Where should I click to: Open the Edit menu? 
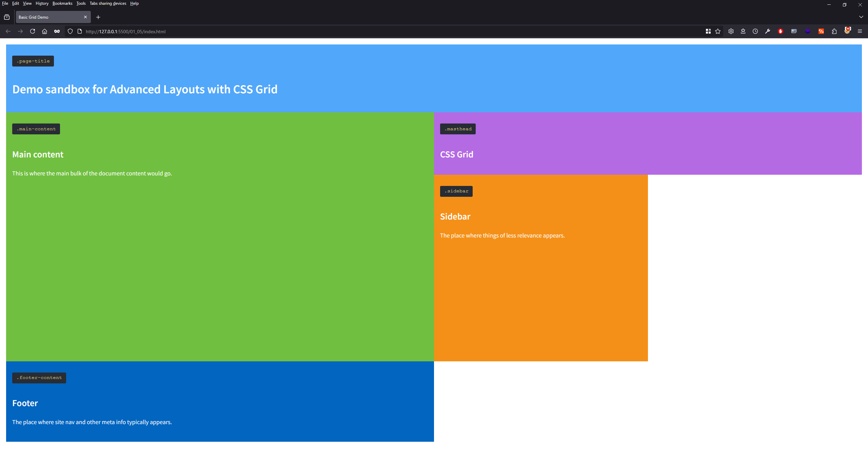[x=16, y=3]
